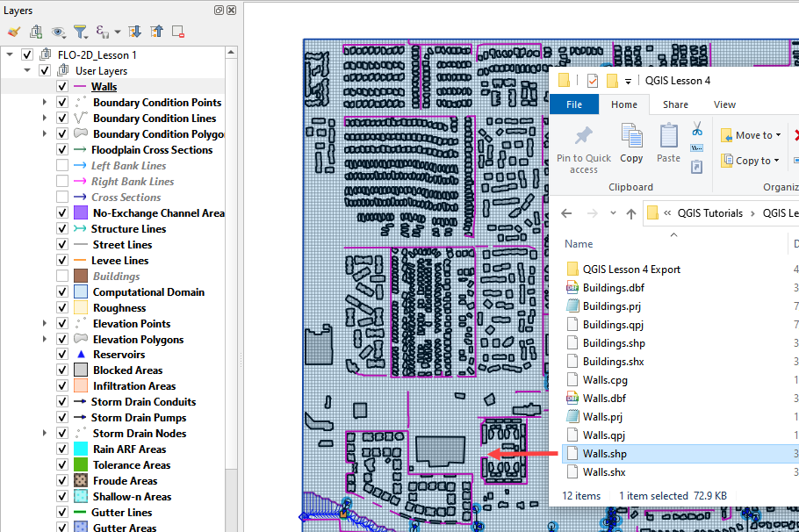Screen dimensions: 799x532
Task: Open the Layer Styling panel brush icon
Action: click(13, 32)
